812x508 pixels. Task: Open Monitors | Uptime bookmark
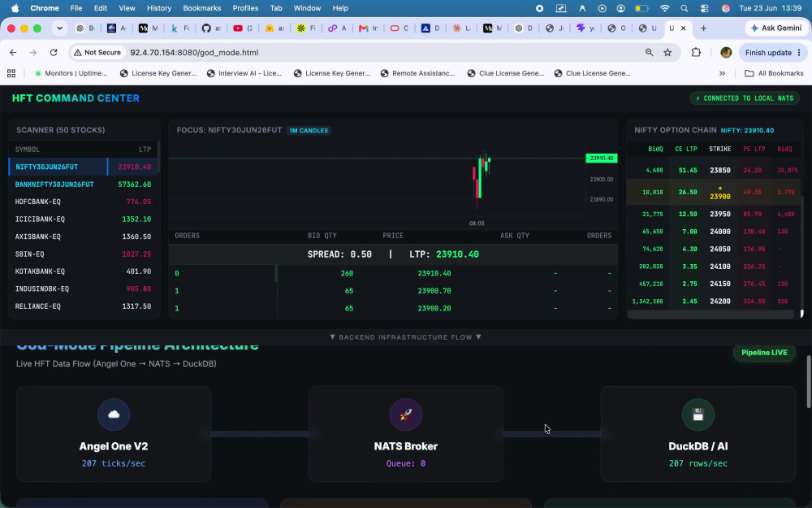point(71,73)
